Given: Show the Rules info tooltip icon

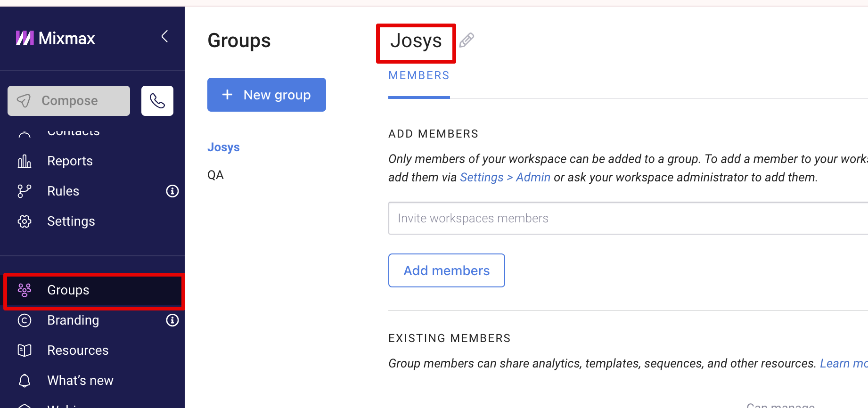Looking at the screenshot, I should click(x=172, y=191).
